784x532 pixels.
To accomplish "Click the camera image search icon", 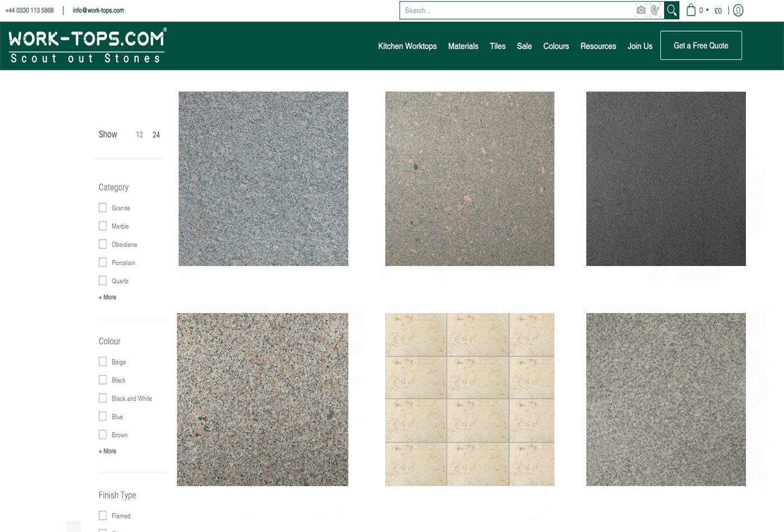I will tap(641, 10).
